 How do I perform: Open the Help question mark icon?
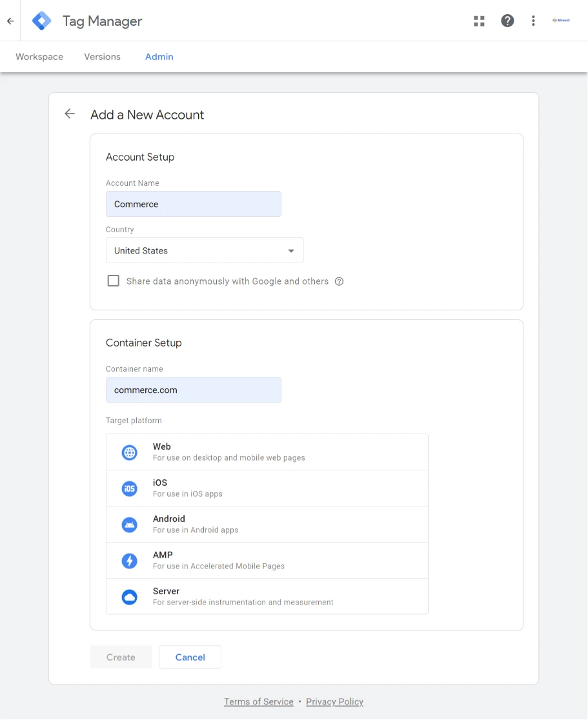tap(507, 21)
